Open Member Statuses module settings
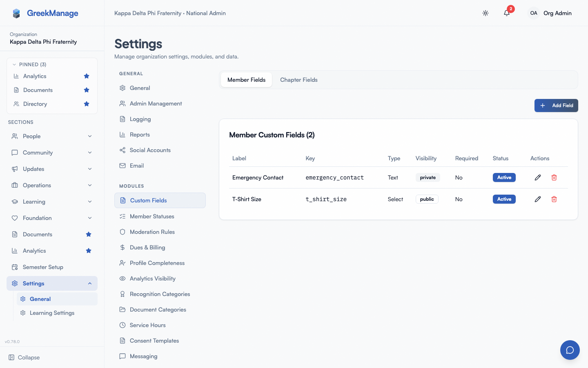 coord(160,216)
